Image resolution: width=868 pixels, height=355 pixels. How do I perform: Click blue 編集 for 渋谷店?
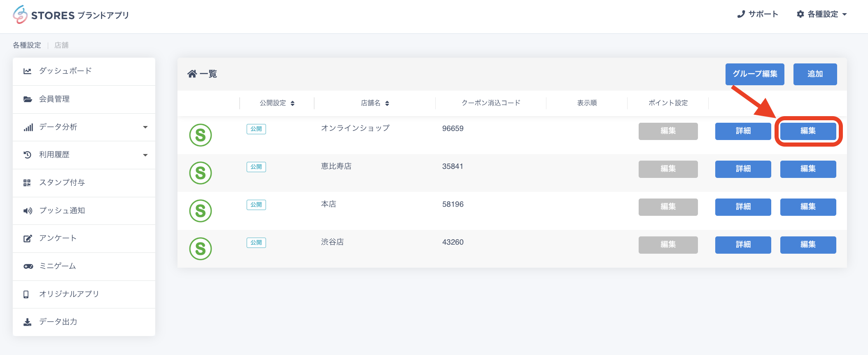(x=808, y=245)
